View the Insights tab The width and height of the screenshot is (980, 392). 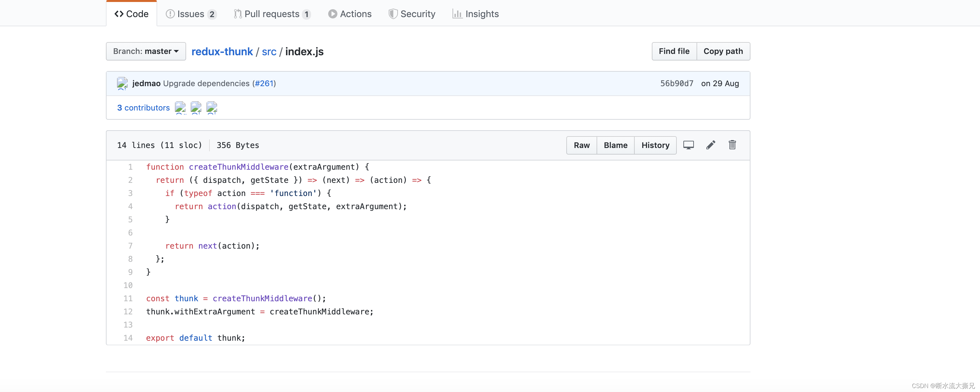[476, 14]
